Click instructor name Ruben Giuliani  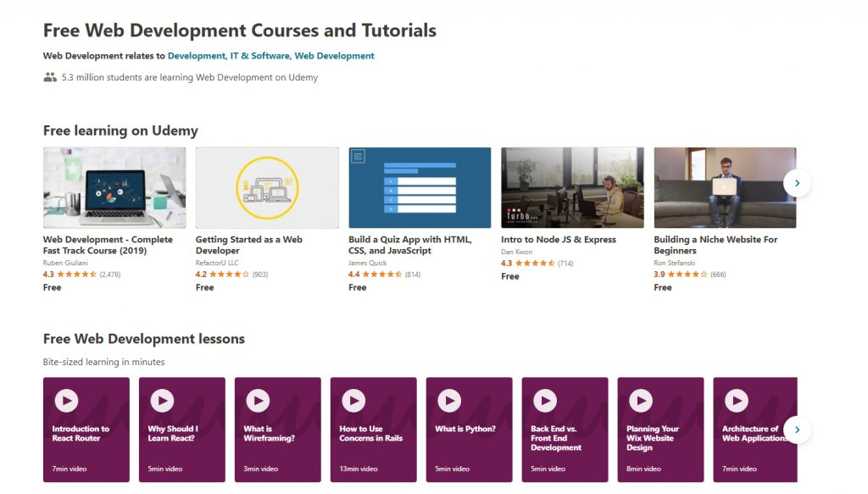click(x=65, y=264)
